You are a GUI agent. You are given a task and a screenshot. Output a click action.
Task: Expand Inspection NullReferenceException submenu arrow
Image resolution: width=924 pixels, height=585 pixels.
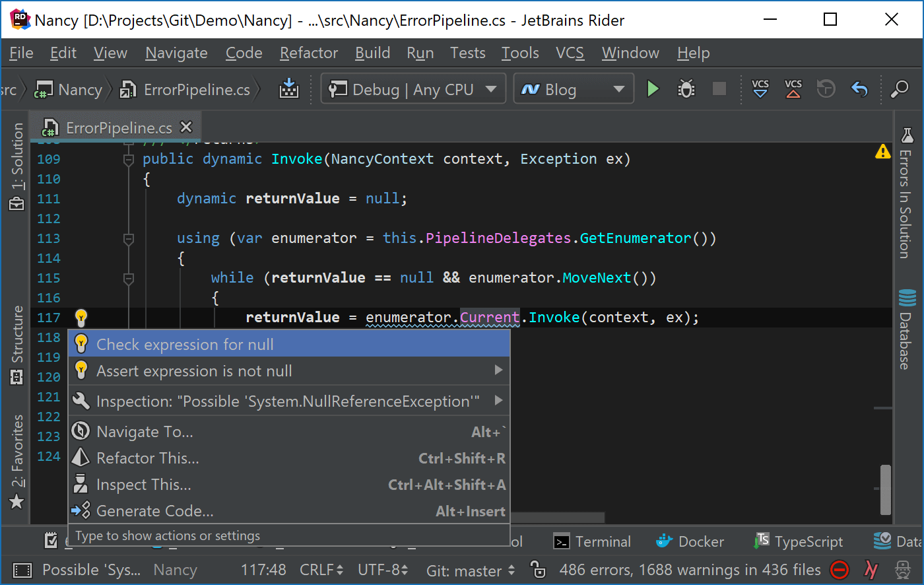499,400
